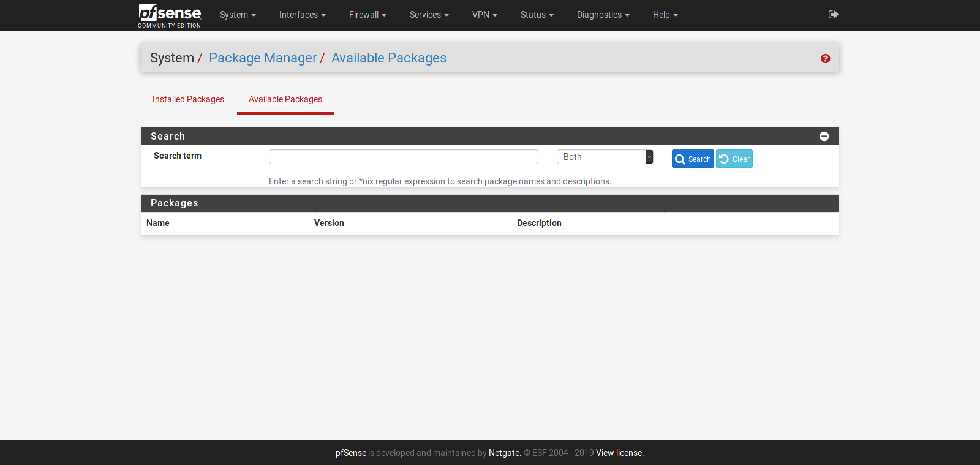Select the Available Packages tab

[x=285, y=99]
